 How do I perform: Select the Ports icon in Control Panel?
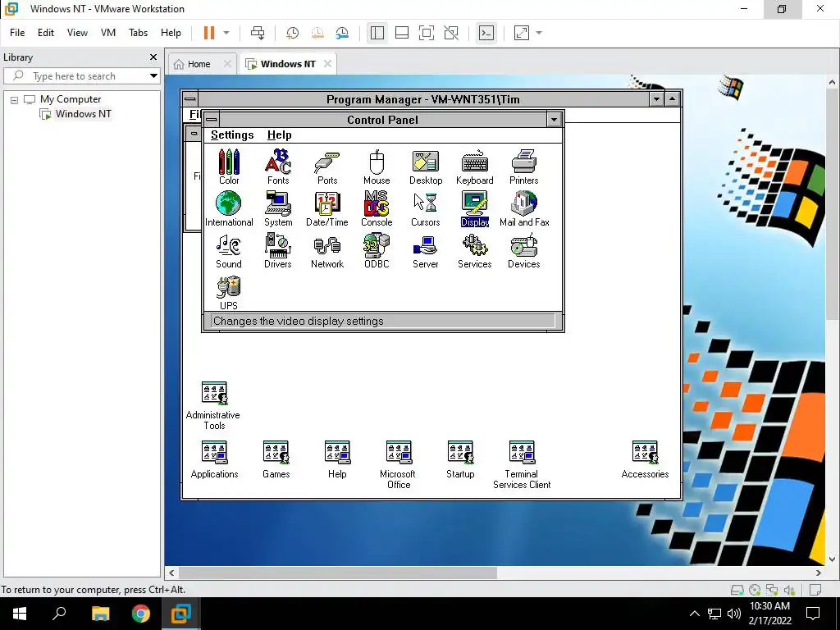click(327, 168)
